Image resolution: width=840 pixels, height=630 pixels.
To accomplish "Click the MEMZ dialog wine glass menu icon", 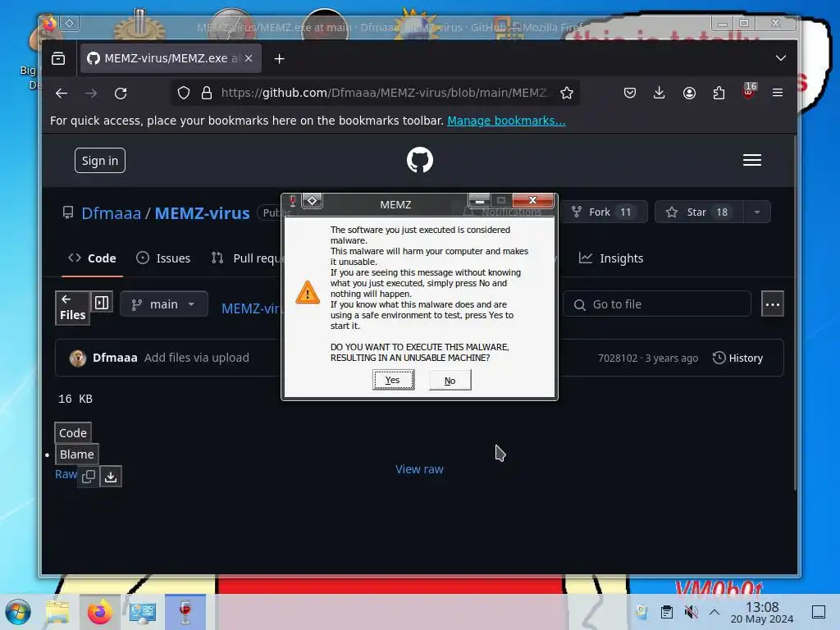I will 293,201.
